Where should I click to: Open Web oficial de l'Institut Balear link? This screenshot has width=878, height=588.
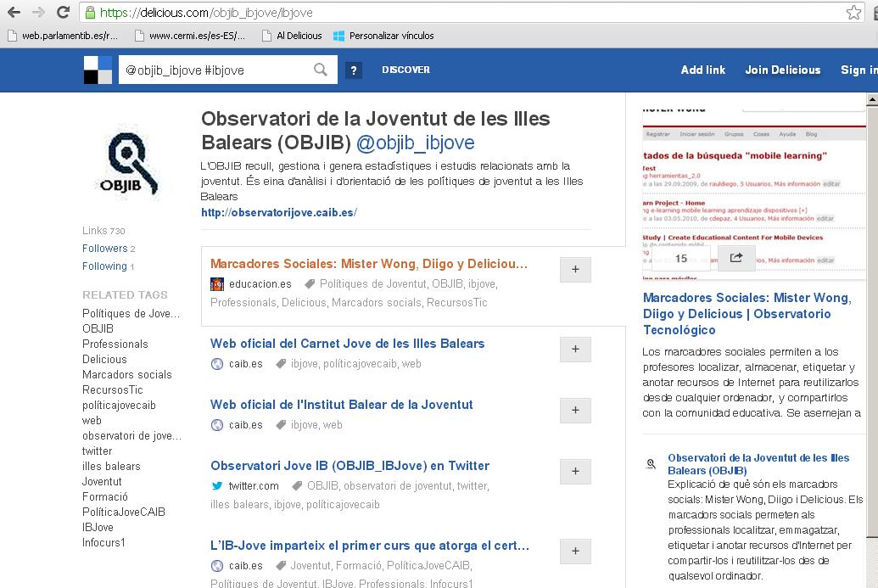click(342, 405)
